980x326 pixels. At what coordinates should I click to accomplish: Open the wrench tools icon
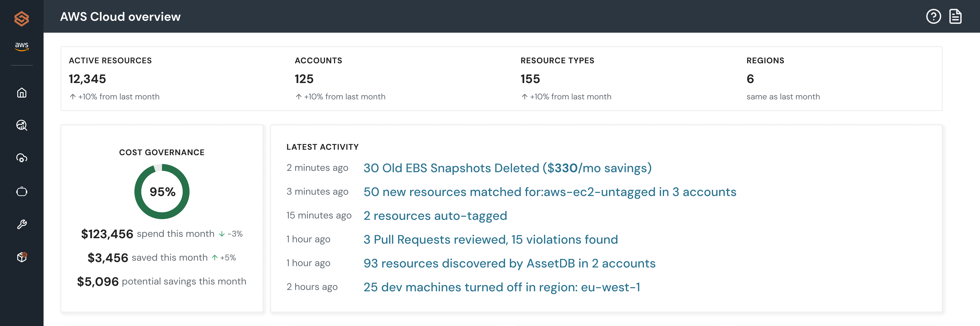tap(22, 224)
